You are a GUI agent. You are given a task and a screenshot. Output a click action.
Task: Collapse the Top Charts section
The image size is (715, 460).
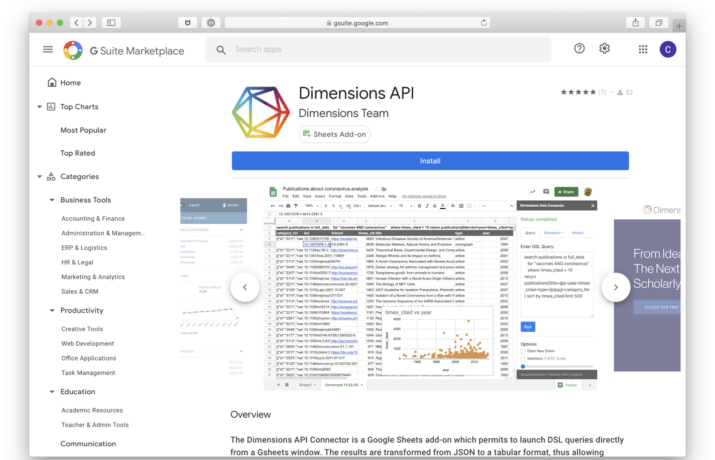pyautogui.click(x=40, y=107)
